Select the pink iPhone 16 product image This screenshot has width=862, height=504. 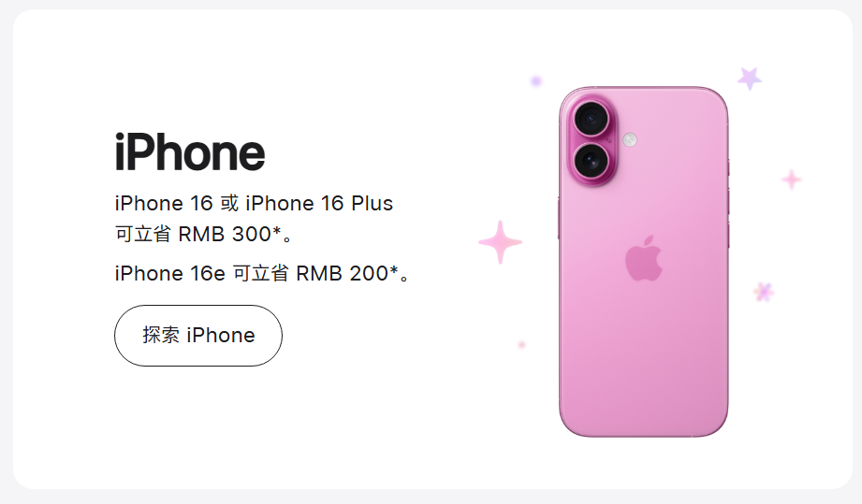coord(644,262)
